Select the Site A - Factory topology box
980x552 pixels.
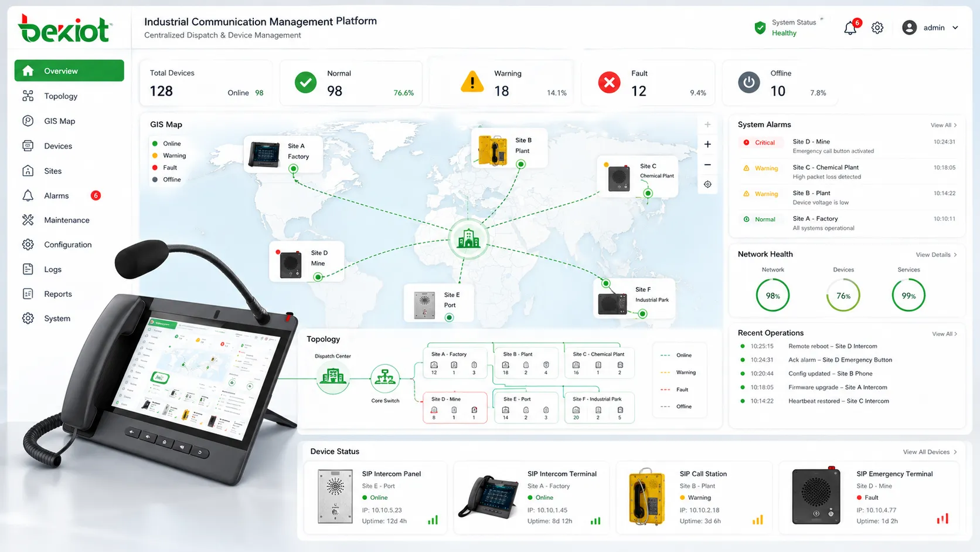pyautogui.click(x=455, y=363)
